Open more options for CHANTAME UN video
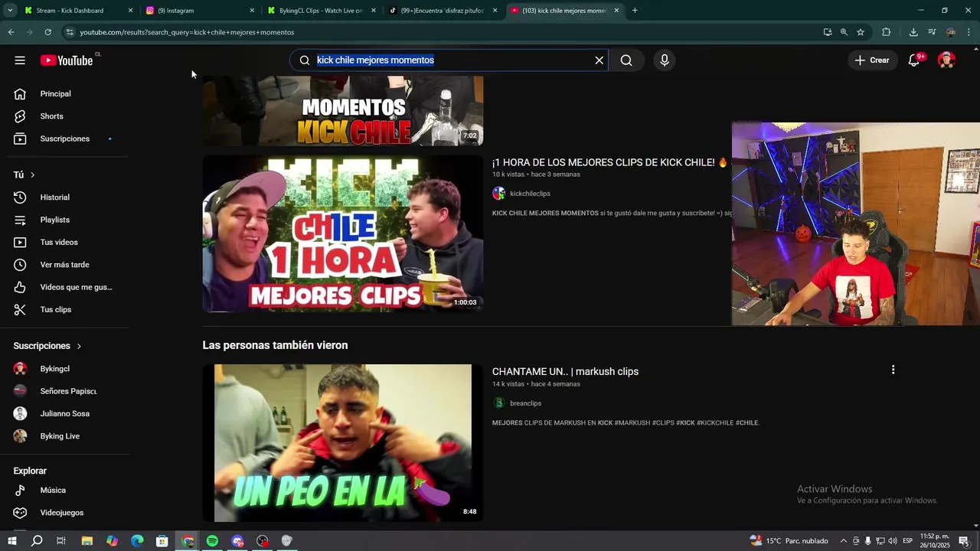980x551 pixels. point(893,370)
